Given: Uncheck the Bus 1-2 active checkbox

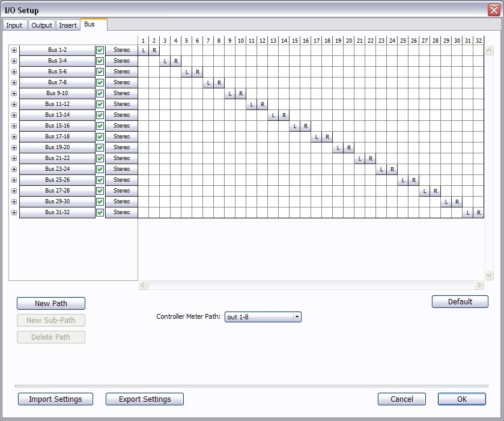Looking at the screenshot, I should (100, 50).
